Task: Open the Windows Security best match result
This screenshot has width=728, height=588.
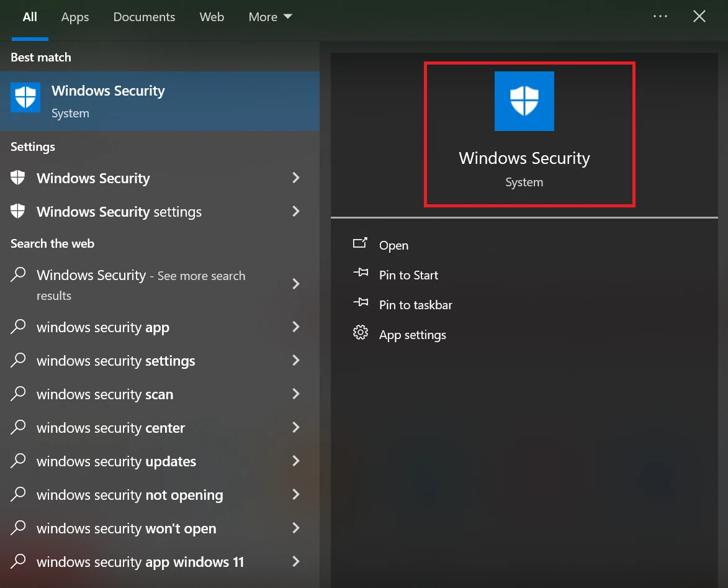Action: click(160, 101)
